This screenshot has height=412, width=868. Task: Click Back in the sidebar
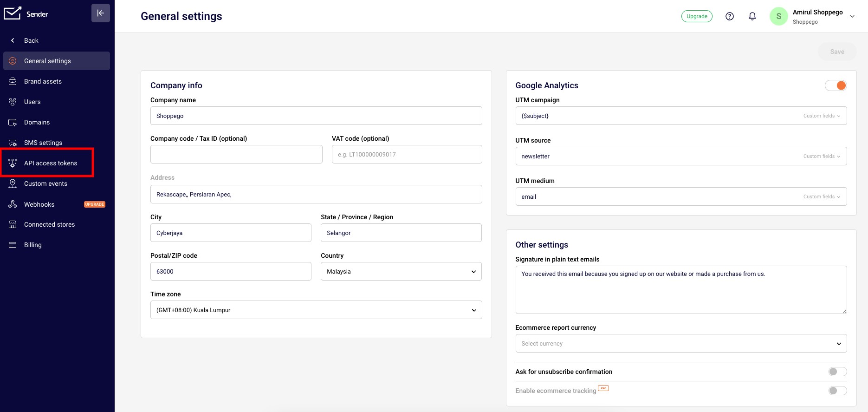click(31, 40)
